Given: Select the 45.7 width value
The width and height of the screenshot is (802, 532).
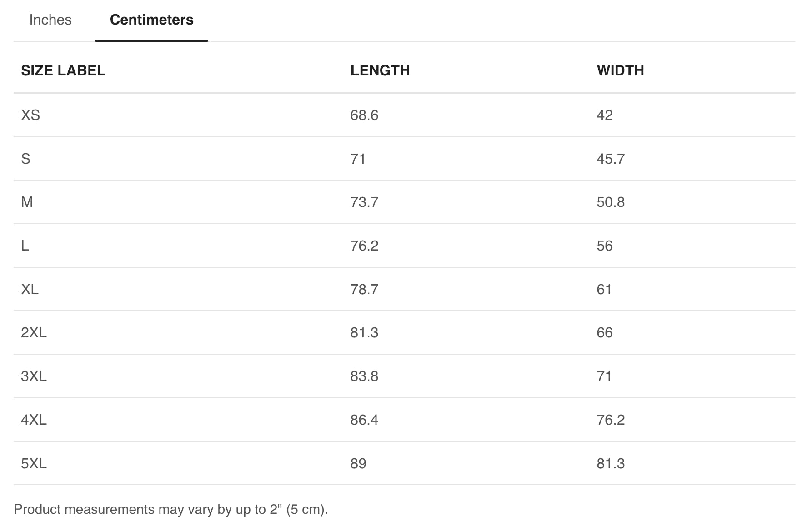Looking at the screenshot, I should tap(611, 159).
